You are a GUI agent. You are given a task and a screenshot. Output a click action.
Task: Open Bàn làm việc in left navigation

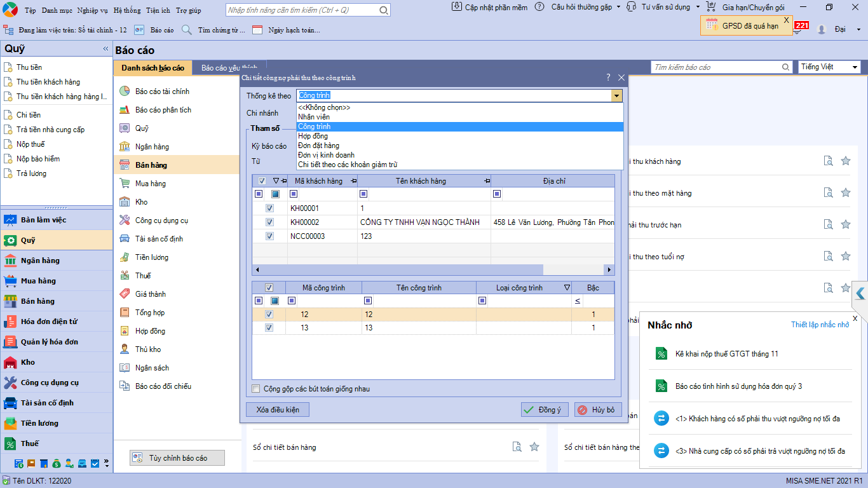click(57, 220)
